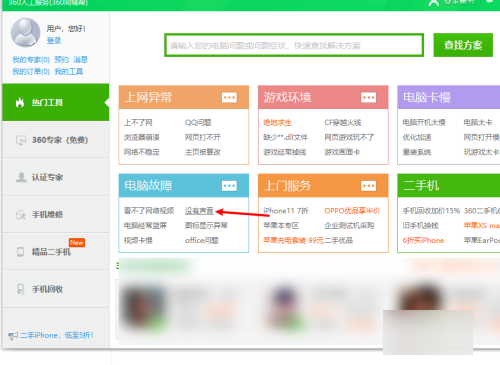
Task: Click the account icon in top green bar
Action: 434,2
